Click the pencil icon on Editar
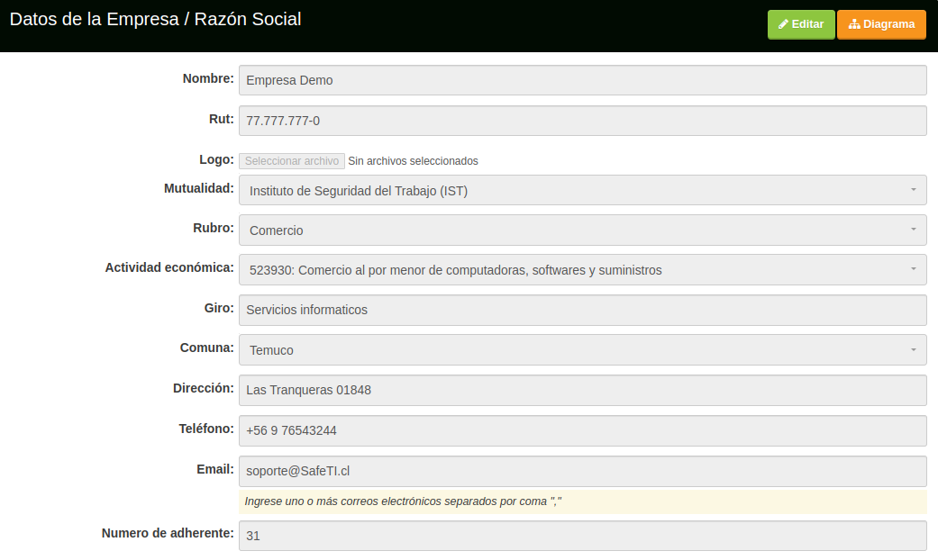This screenshot has height=560, width=938. 783,24
